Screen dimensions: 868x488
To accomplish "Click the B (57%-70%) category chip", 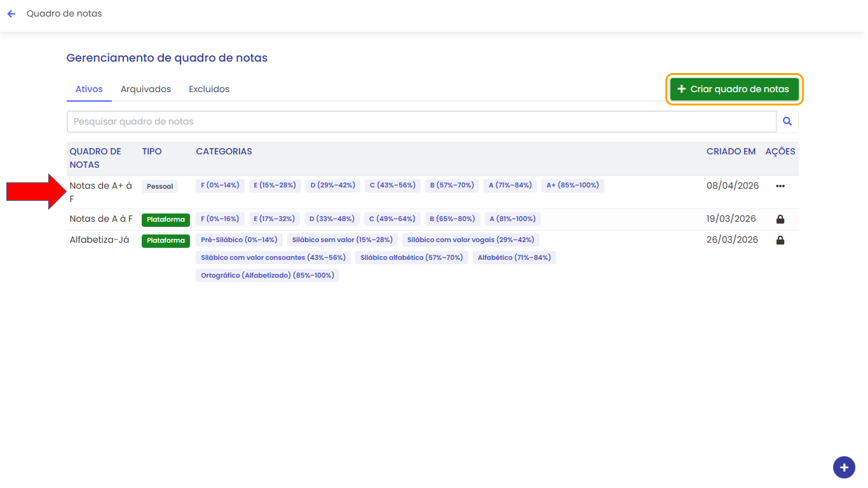I will click(x=452, y=186).
